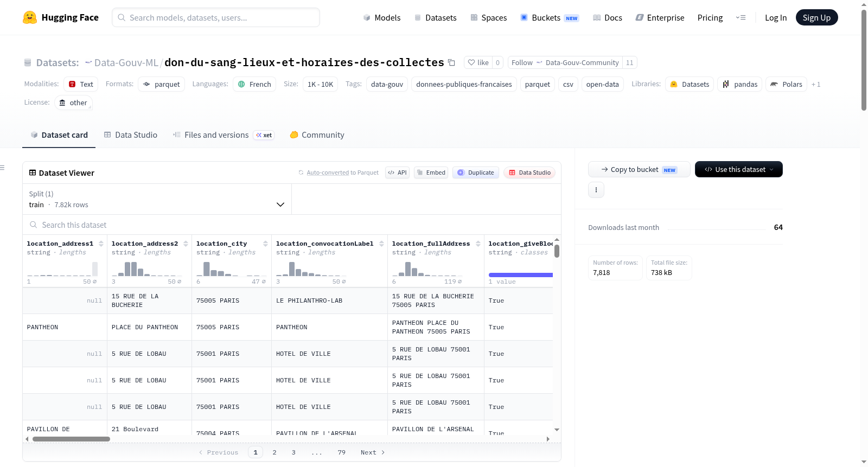868x467 pixels.
Task: Open the Spaces menu item
Action: pyautogui.click(x=488, y=17)
